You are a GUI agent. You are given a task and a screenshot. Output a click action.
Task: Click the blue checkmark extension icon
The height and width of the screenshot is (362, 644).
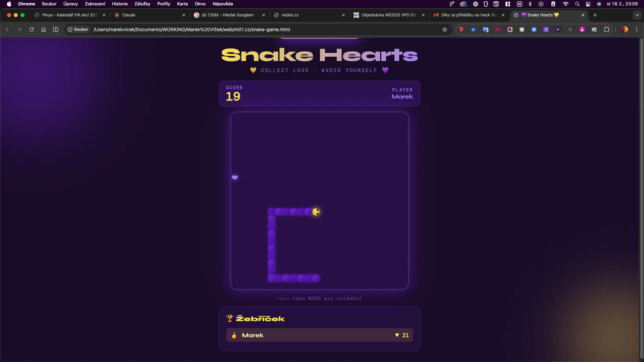pyautogui.click(x=473, y=29)
